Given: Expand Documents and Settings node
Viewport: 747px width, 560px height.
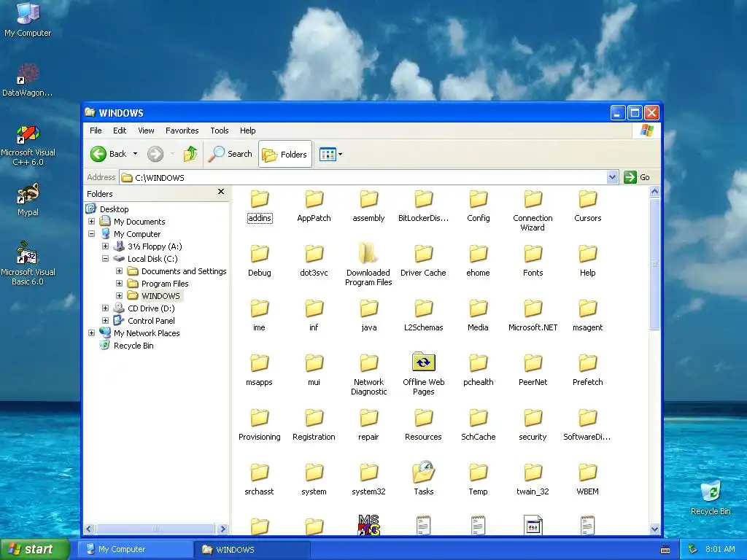Looking at the screenshot, I should (x=119, y=271).
